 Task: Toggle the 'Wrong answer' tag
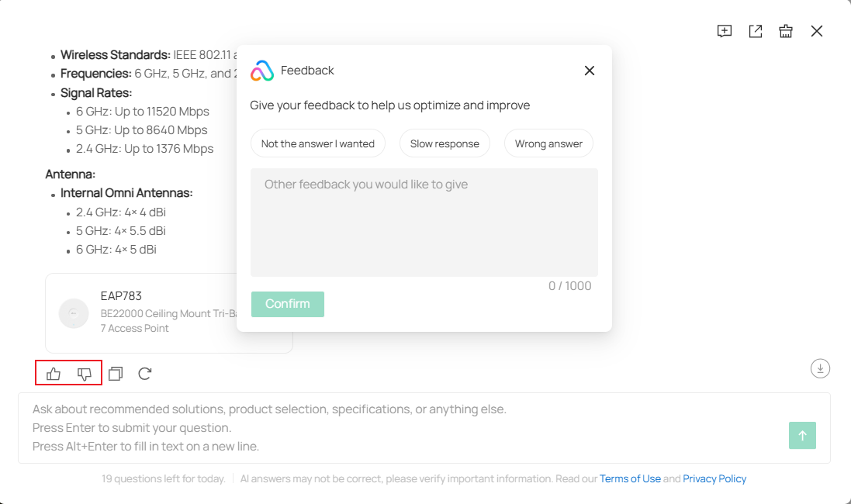[x=548, y=143]
